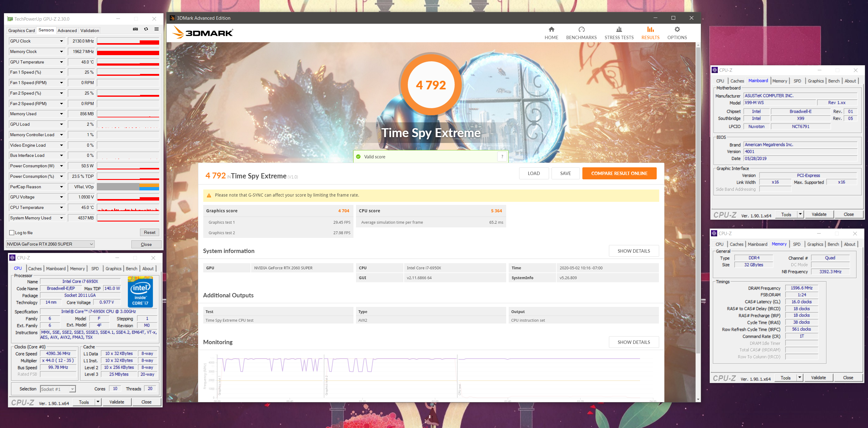
Task: Open the Tools arrow in bottom-left CPU-Z
Action: tap(98, 402)
